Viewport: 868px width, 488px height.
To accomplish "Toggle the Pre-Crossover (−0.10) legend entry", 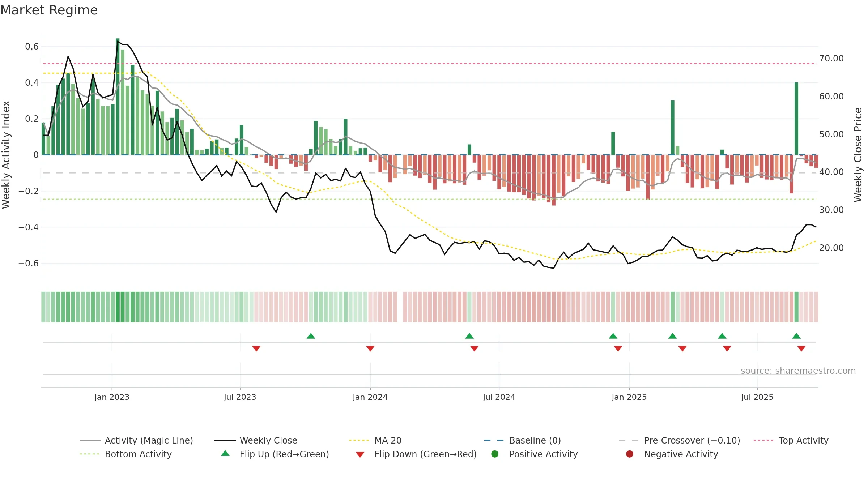I will (x=680, y=440).
